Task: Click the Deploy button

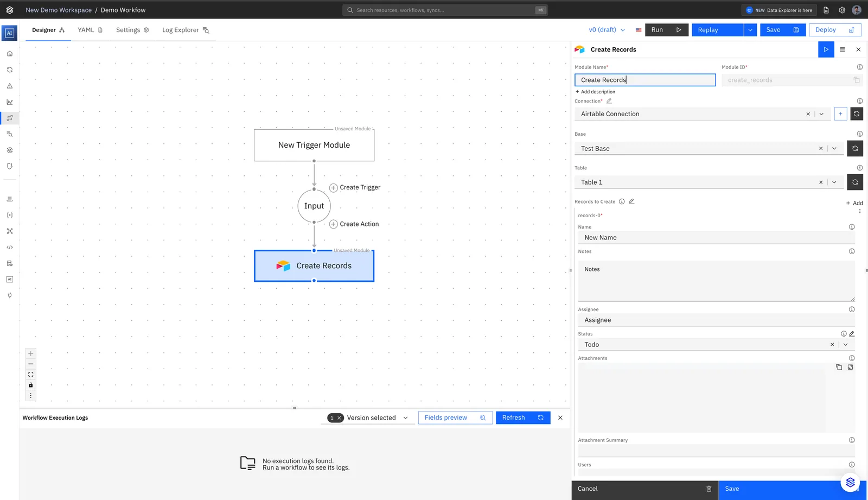Action: [835, 30]
